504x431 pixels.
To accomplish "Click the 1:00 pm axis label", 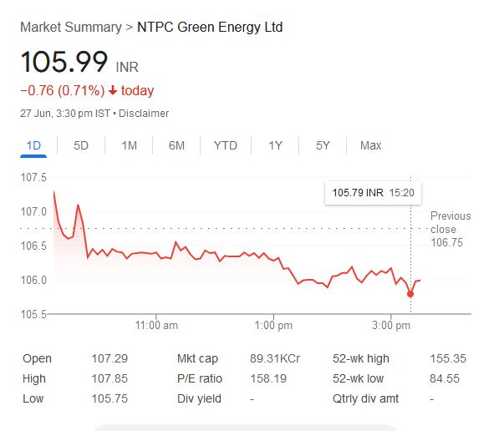I will (x=273, y=325).
